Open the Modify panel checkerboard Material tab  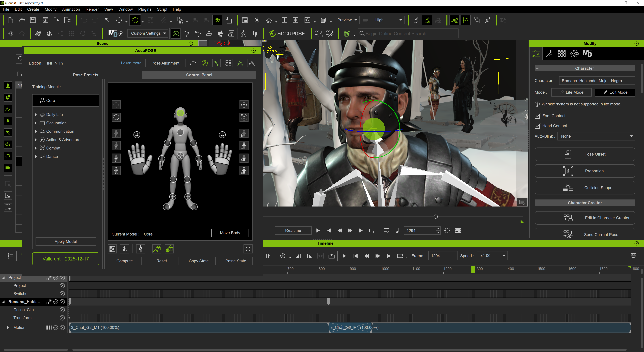point(561,54)
